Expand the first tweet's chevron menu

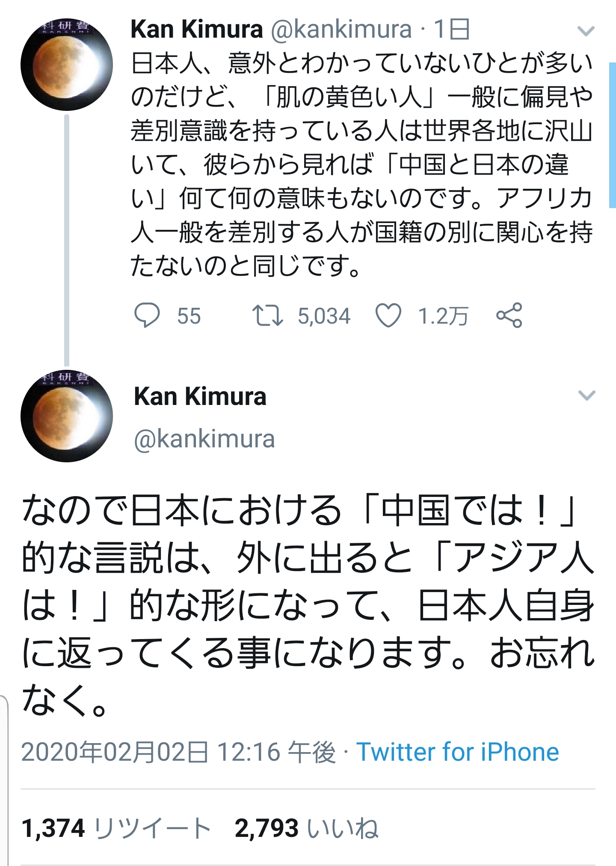[586, 31]
